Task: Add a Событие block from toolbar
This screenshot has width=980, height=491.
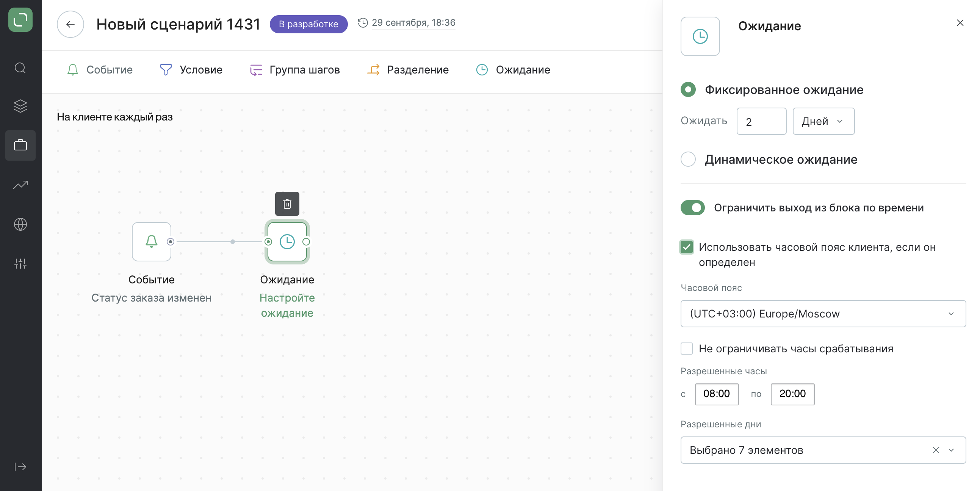Action: tap(100, 70)
